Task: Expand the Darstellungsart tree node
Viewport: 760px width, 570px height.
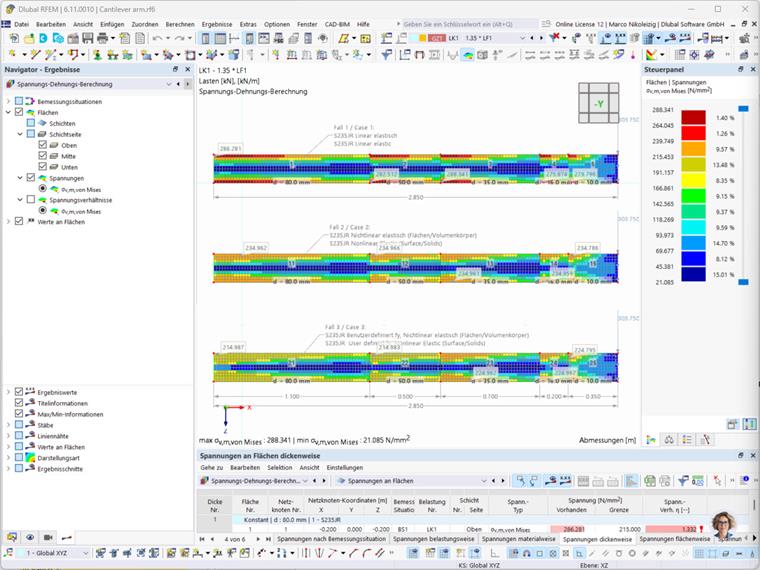Action: (x=8, y=458)
